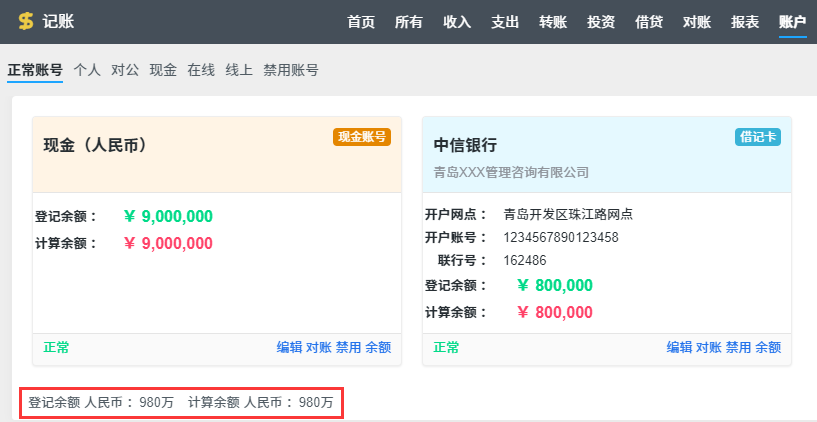This screenshot has height=422, width=817.
Task: Go to the 收入 income page
Action: pos(457,22)
